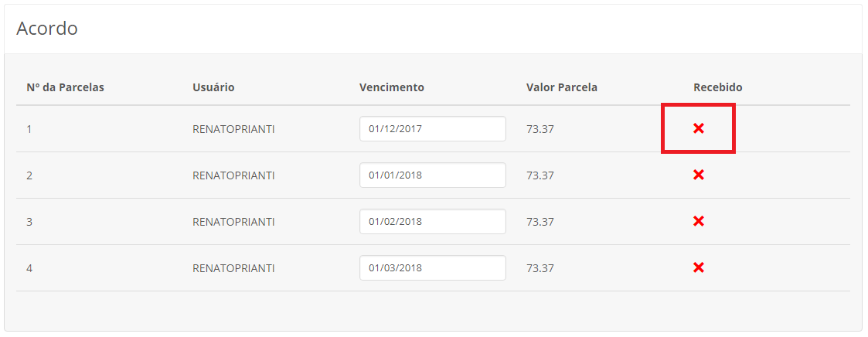This screenshot has width=868, height=337.
Task: Click the red X in row 4
Action: [x=699, y=268]
